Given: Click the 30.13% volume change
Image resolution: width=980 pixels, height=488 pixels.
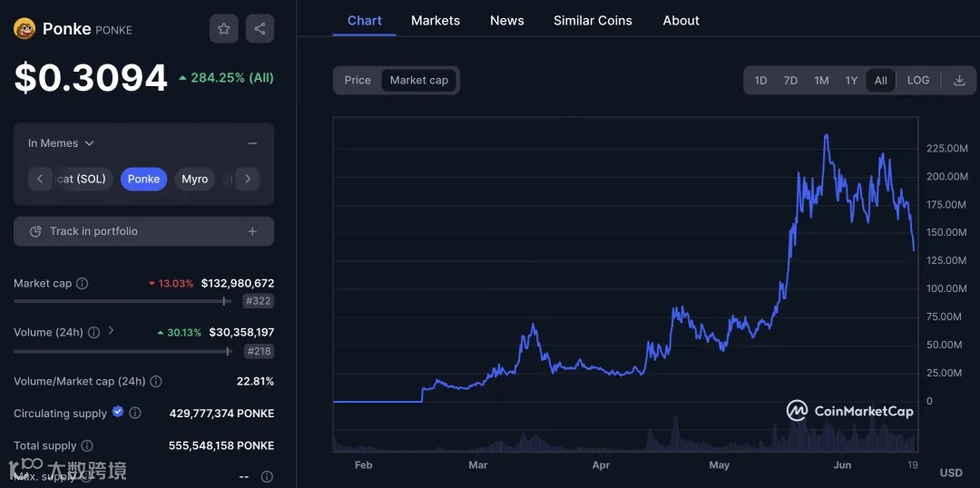Looking at the screenshot, I should pos(180,332).
